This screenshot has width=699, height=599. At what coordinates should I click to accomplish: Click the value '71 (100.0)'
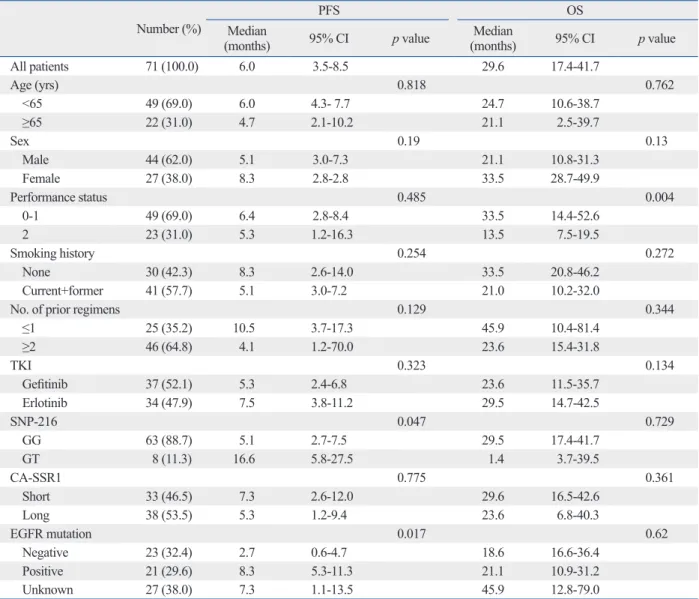click(x=172, y=66)
